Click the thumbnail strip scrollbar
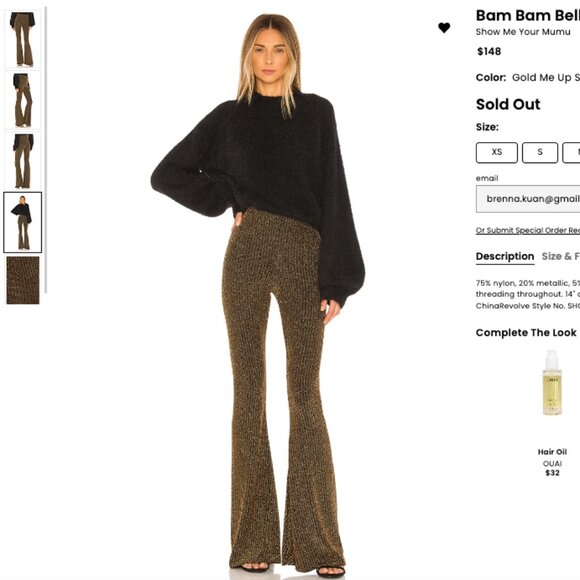This screenshot has width=580, height=580. (45, 150)
